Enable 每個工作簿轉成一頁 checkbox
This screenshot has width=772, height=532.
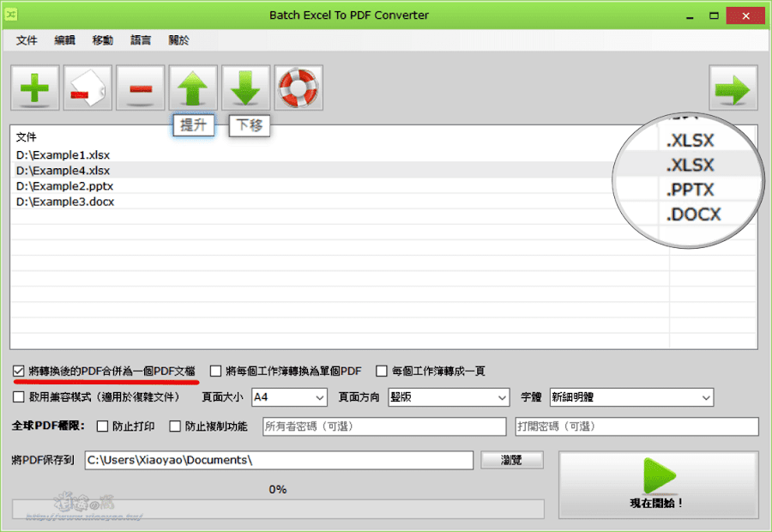point(382,371)
